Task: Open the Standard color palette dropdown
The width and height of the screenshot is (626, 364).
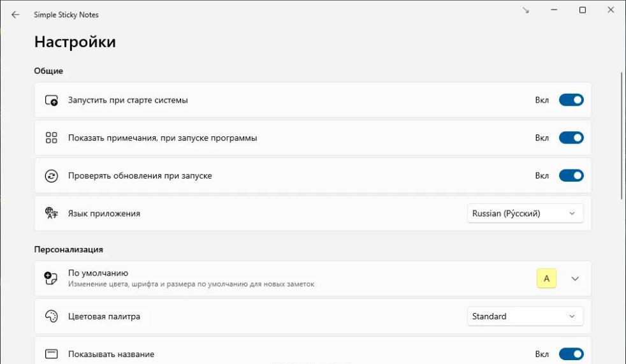Action: click(x=525, y=316)
